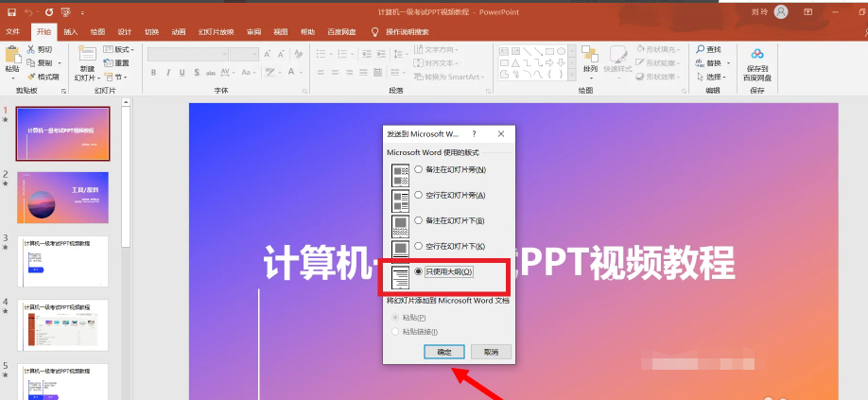Click the Save icon in quick access toolbar
The height and width of the screenshot is (400, 868).
(9, 12)
